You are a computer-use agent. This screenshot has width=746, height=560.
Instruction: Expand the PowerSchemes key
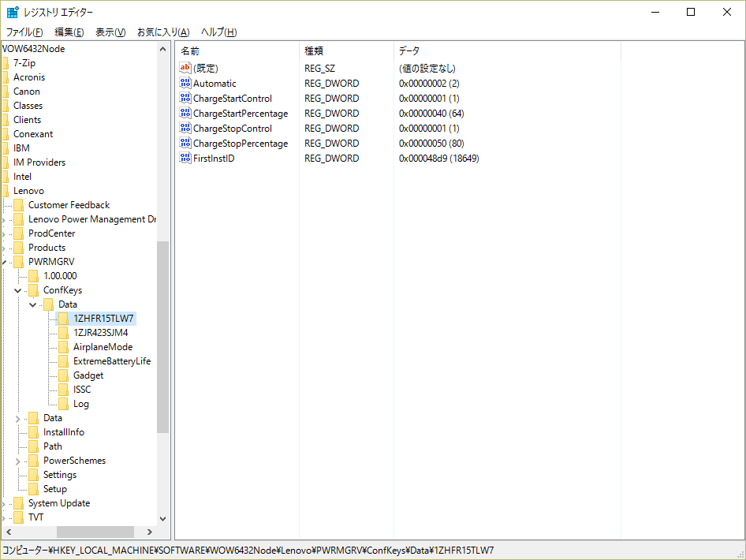17,461
